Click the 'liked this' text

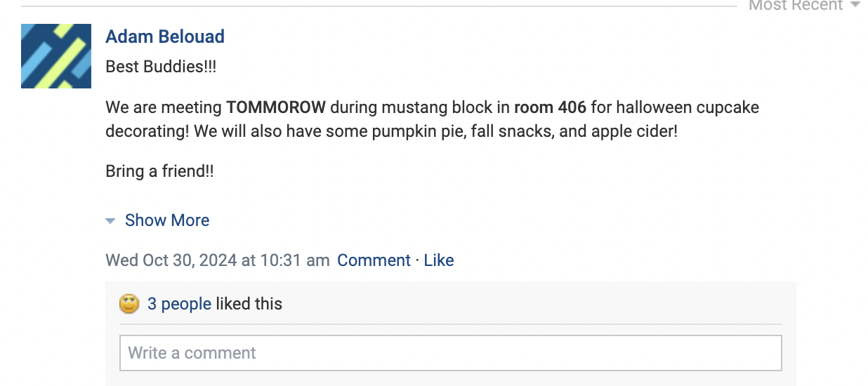point(249,304)
